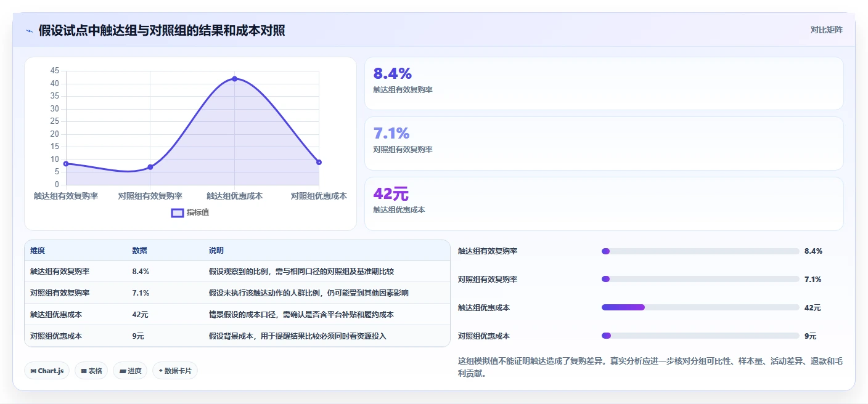868x404 pixels.
Task: Click the icon before the panel title
Action: click(30, 31)
